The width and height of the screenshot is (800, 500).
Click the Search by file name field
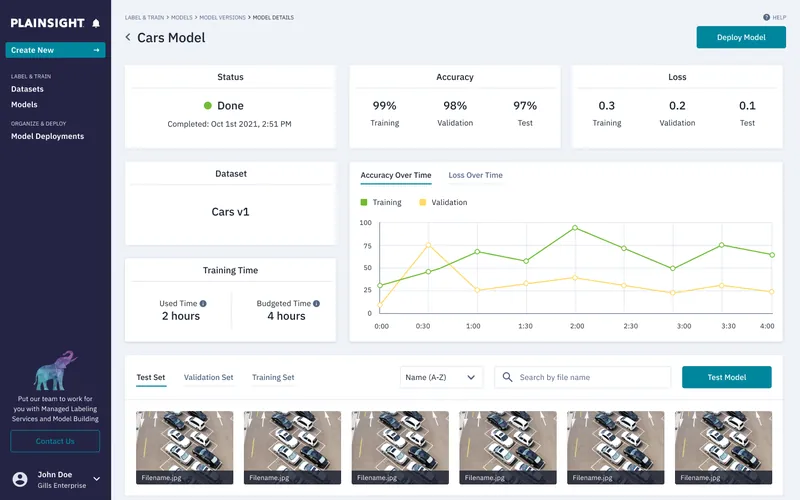(583, 377)
